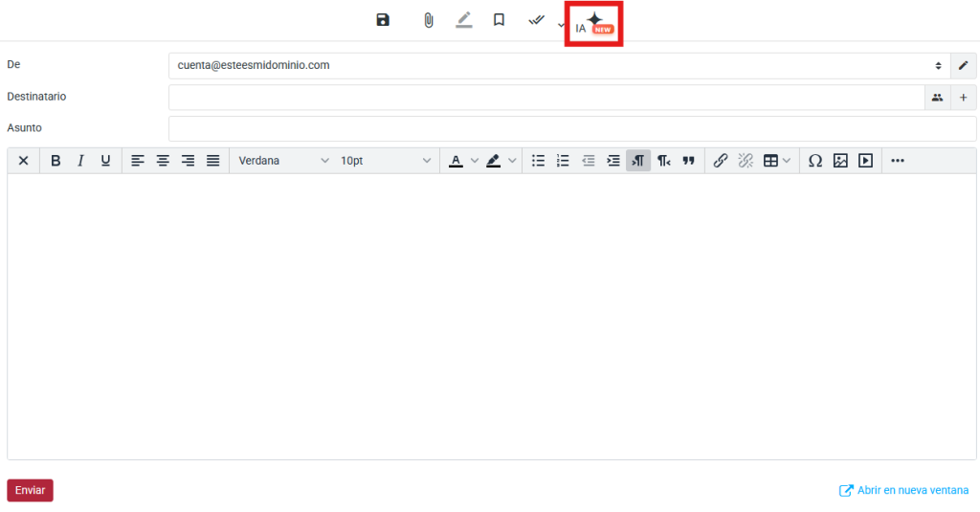Insert special character with the omega icon

coord(815,161)
